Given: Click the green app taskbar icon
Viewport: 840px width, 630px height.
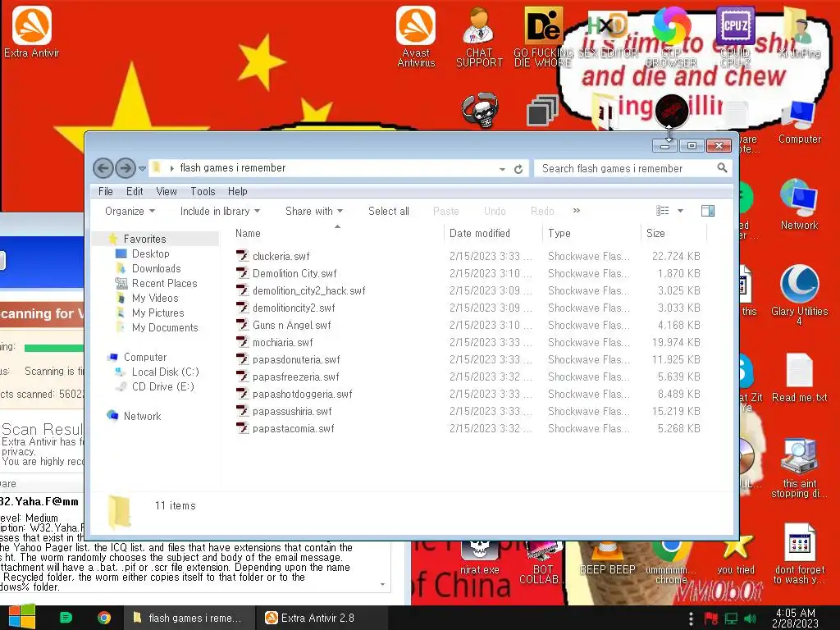Looking at the screenshot, I should [x=66, y=618].
